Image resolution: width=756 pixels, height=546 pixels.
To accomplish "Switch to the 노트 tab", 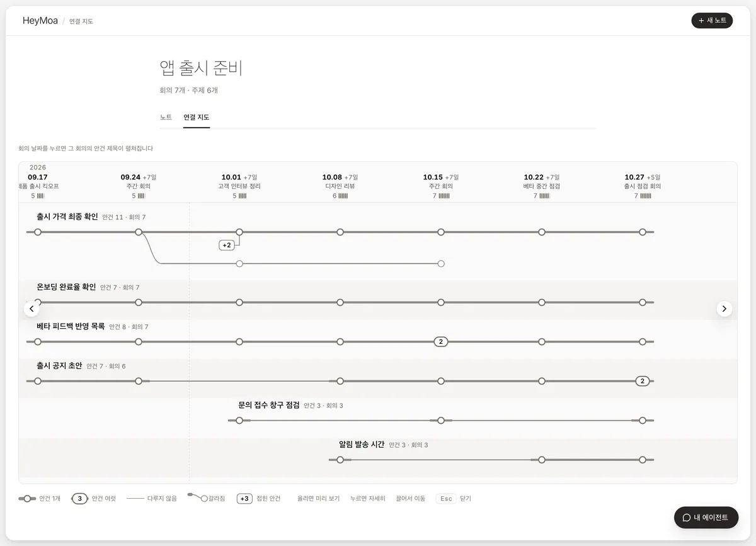I will [166, 117].
